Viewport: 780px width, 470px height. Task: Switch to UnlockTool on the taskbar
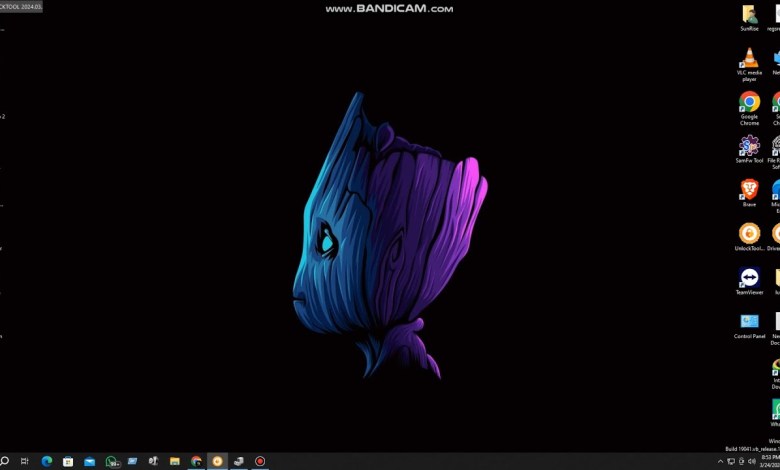tap(217, 461)
